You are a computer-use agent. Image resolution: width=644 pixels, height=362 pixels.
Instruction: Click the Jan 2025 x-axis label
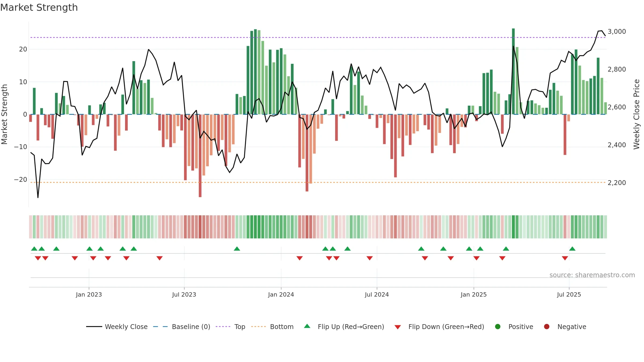(x=474, y=295)
